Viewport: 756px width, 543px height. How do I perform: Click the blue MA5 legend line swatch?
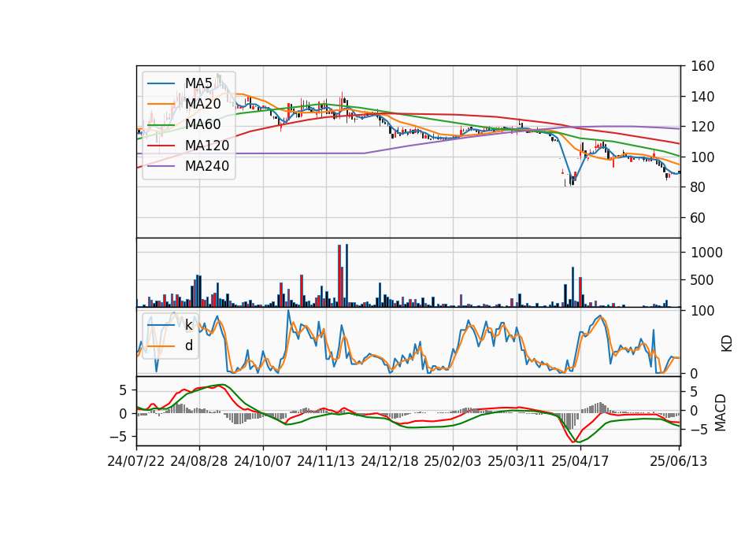click(x=161, y=84)
